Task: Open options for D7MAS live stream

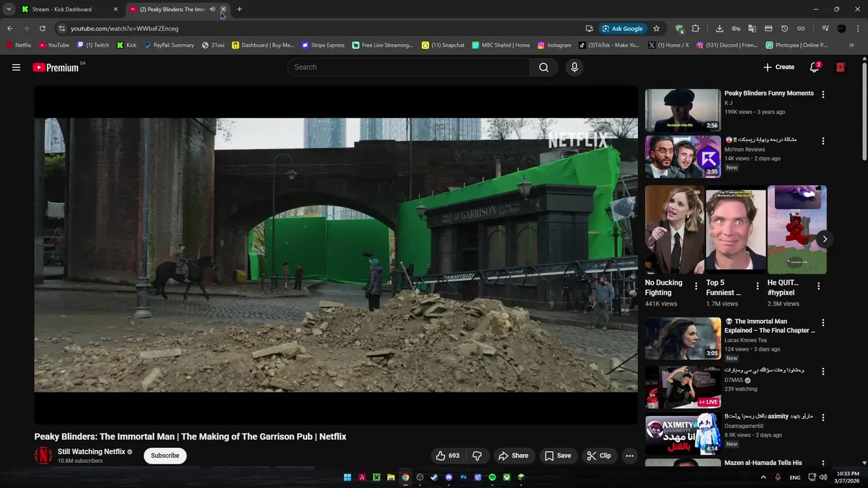Action: [x=823, y=371]
